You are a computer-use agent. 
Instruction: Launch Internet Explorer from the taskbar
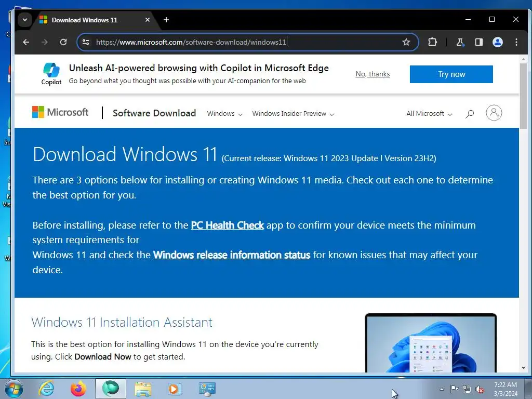46,389
